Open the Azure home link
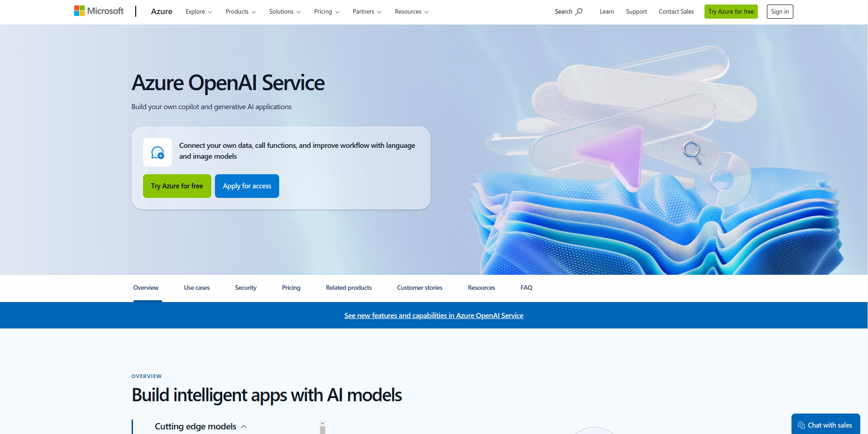The image size is (868, 434). pyautogui.click(x=162, y=11)
